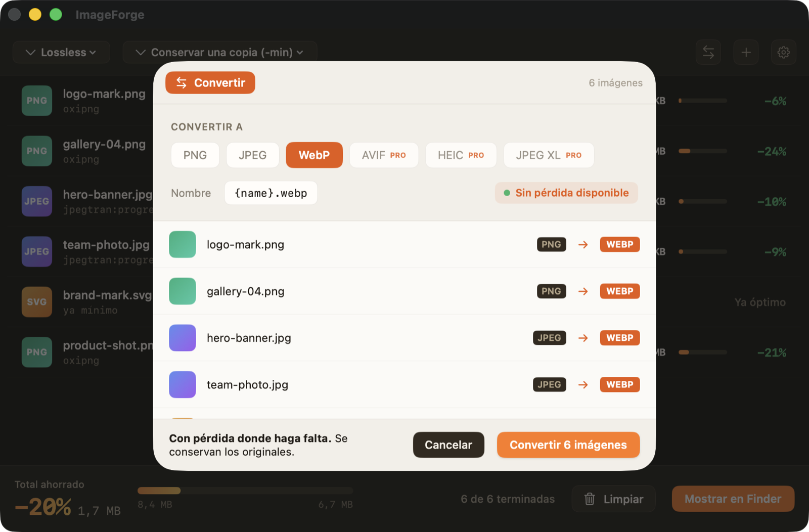Click the PNG source badge for gallery-04.png in dialog
Image resolution: width=809 pixels, height=532 pixels.
(x=552, y=291)
